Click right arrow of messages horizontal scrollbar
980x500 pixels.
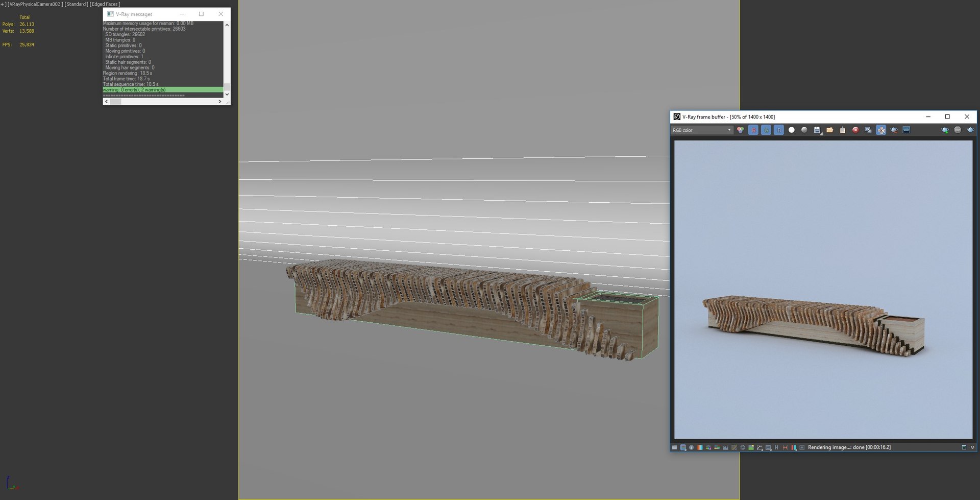[220, 102]
